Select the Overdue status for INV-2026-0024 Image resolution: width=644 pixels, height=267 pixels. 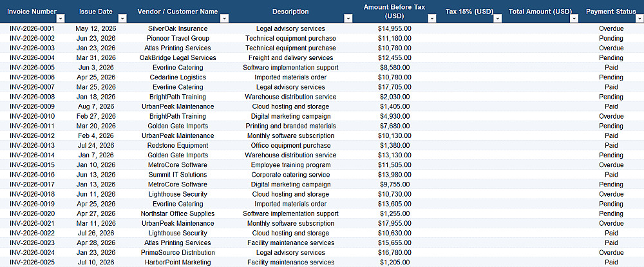[611, 253]
